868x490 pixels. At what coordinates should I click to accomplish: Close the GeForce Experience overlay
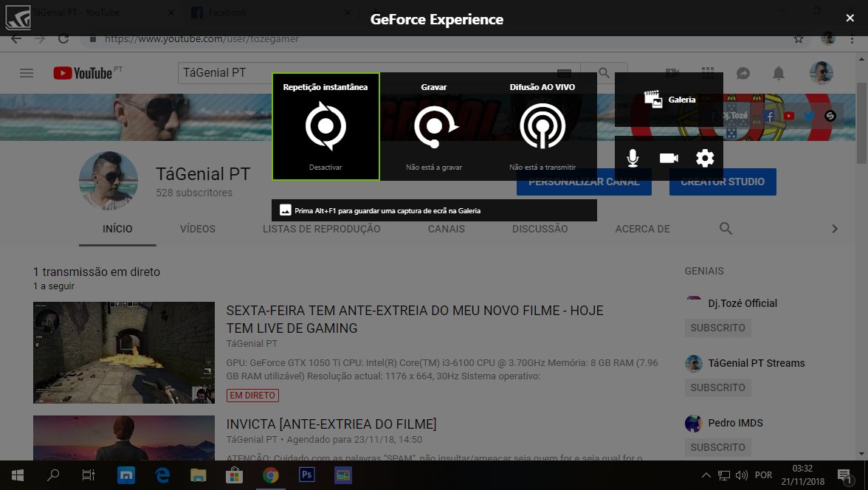850,18
